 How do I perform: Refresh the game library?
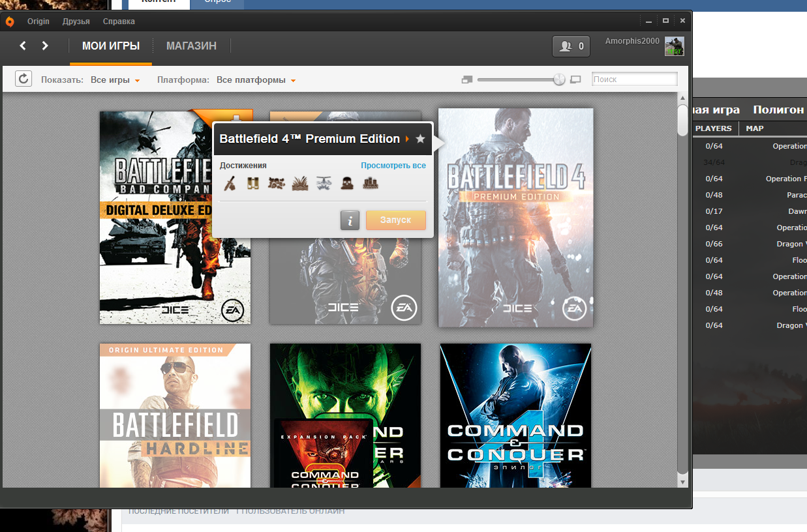(x=23, y=79)
